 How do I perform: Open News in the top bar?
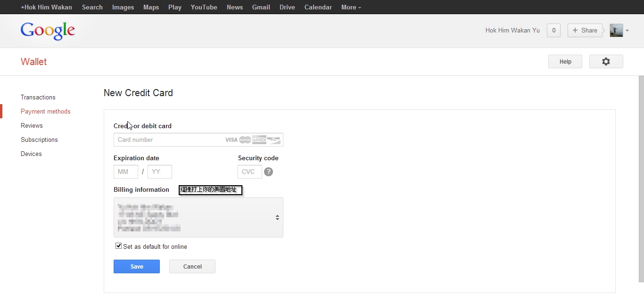click(235, 7)
